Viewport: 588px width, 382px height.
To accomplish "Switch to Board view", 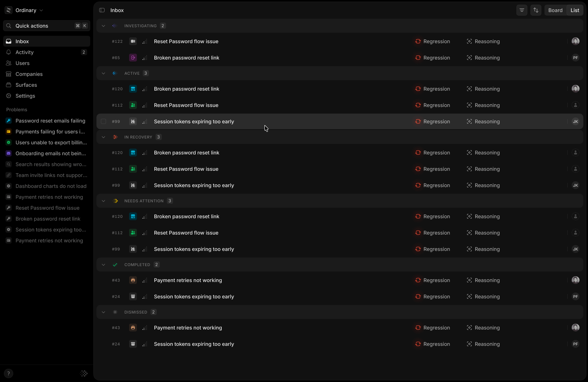I will click(555, 10).
